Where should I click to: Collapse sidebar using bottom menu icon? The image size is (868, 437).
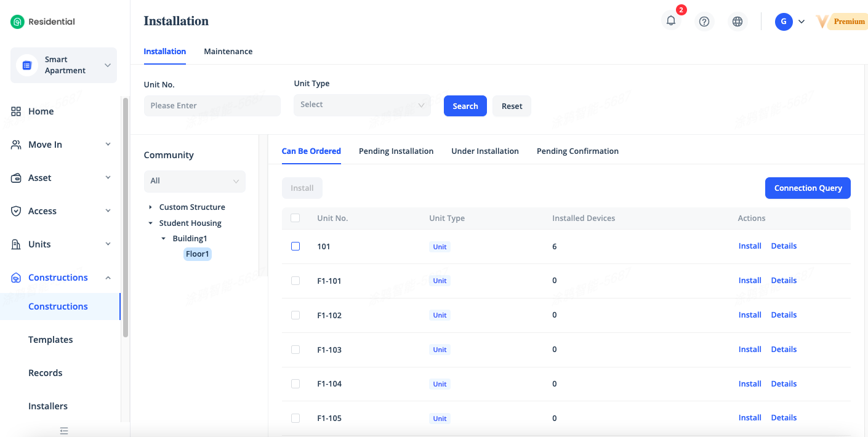(64, 431)
